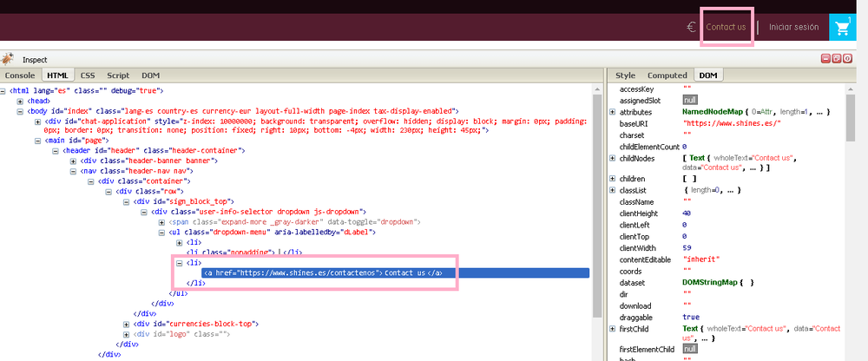
Task: Select the highlighted anchor contactenos row
Action: (x=395, y=273)
